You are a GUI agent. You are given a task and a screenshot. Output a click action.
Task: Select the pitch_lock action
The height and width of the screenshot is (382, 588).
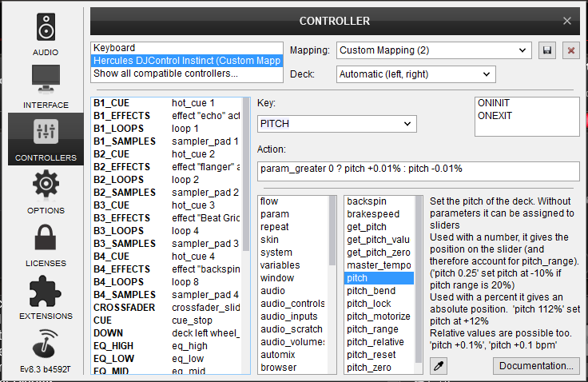[x=379, y=304]
